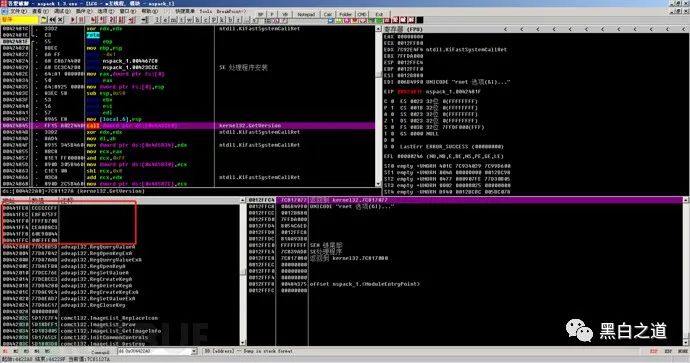
Task: Launch Notepad from the quick bar
Action: pos(306,14)
